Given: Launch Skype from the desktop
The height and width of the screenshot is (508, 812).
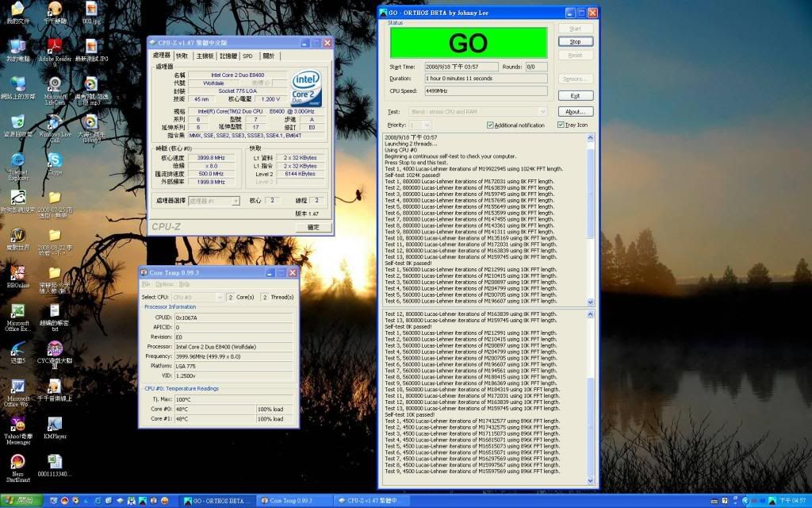Looking at the screenshot, I should (x=54, y=160).
